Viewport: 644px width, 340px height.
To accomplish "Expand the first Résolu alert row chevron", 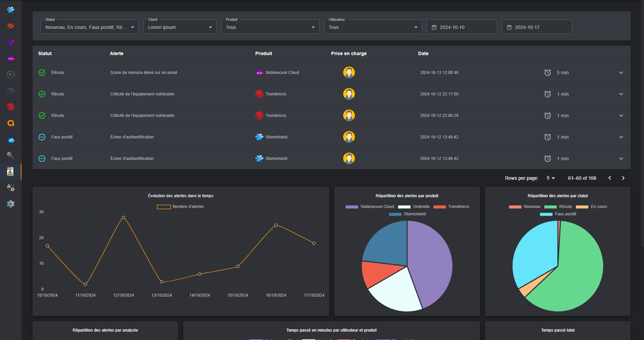I will coord(621,73).
